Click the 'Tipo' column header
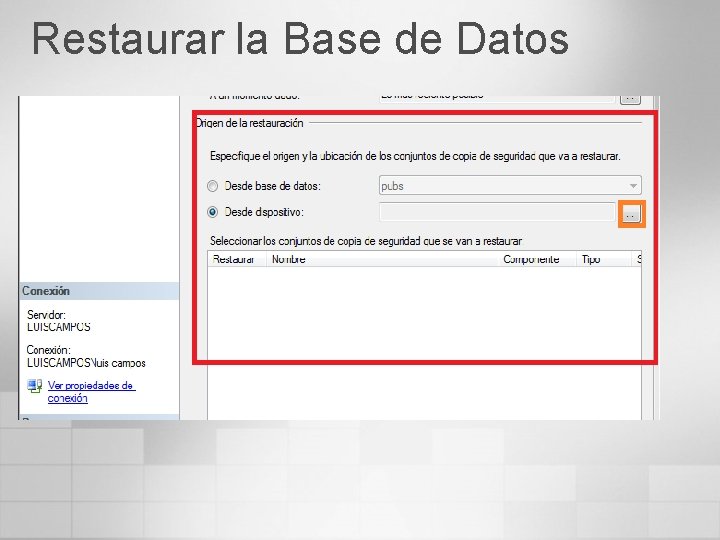This screenshot has height=540, width=720. click(x=603, y=259)
